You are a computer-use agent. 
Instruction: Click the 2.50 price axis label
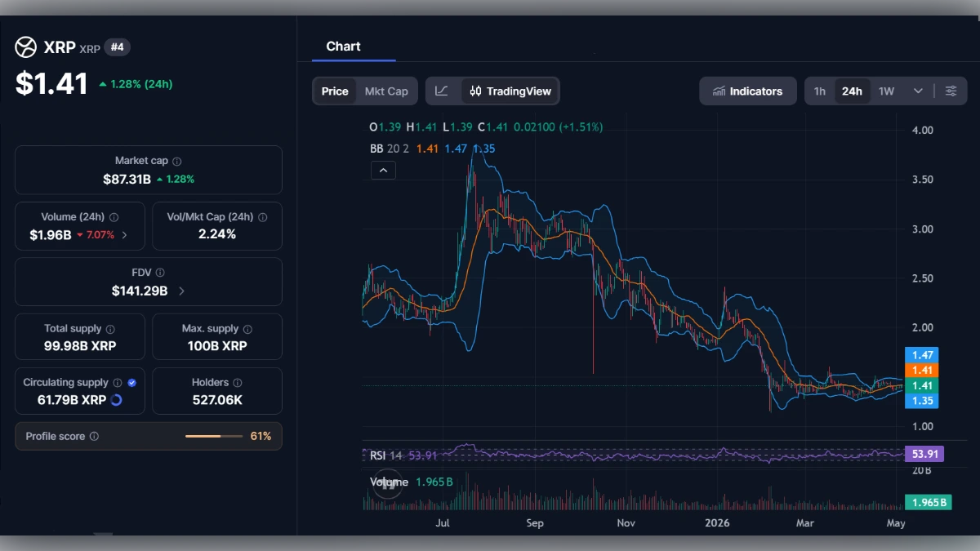pyautogui.click(x=923, y=278)
